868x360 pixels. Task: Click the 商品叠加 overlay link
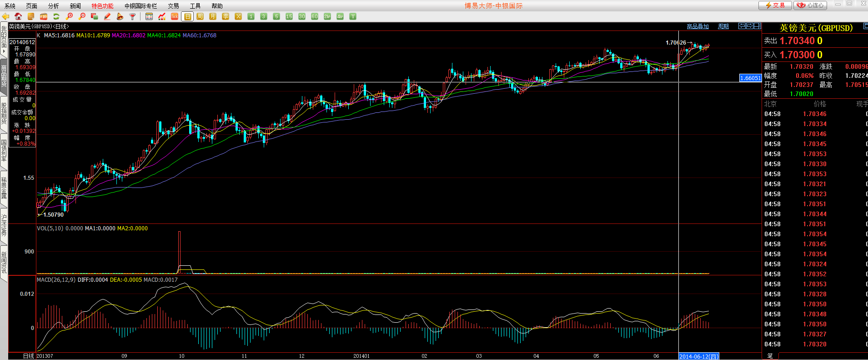click(x=697, y=26)
